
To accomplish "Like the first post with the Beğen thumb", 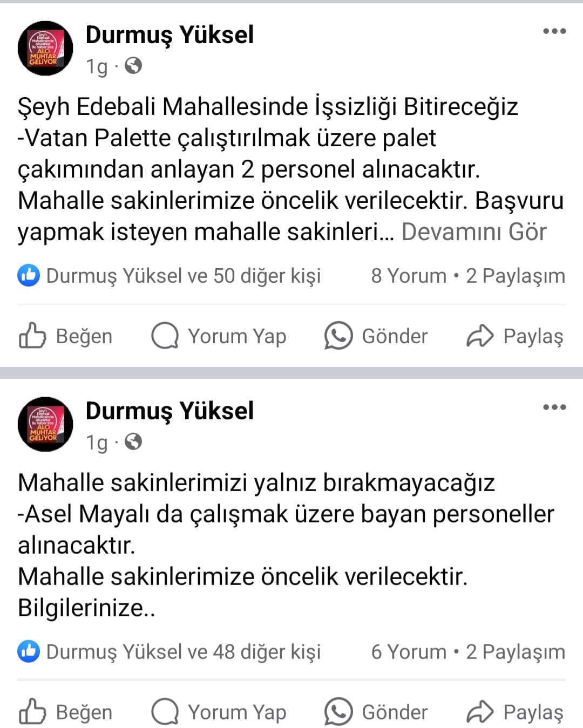I will point(32,336).
